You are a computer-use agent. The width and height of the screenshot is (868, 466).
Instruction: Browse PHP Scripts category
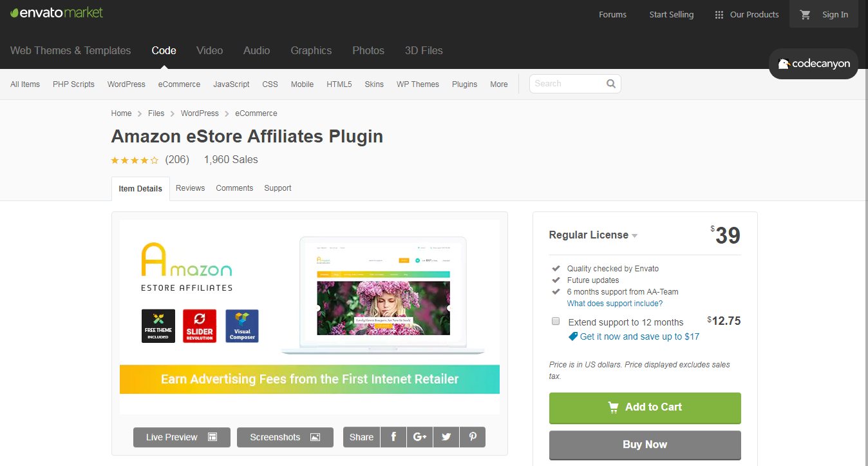coord(73,84)
